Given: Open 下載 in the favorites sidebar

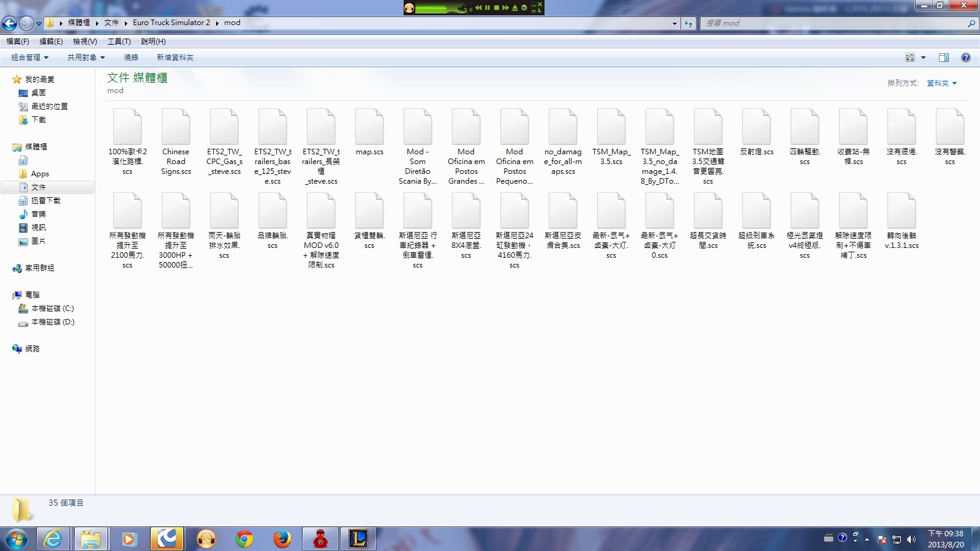Looking at the screenshot, I should tap(39, 120).
